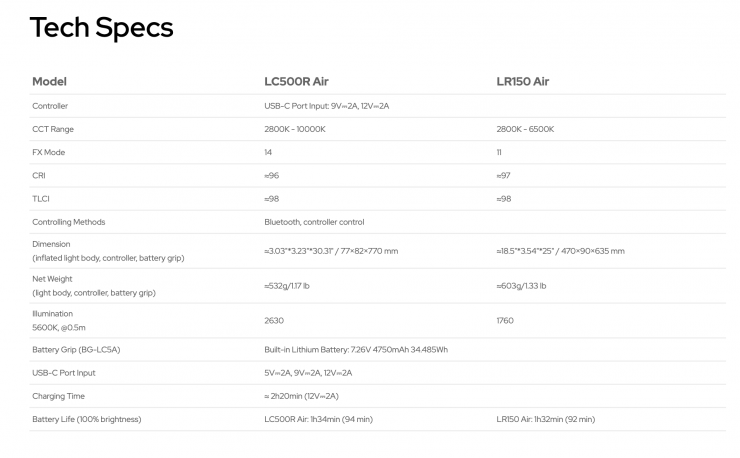740x458 pixels.
Task: Select the Battery Grip (BG-LC5A) label
Action: pyautogui.click(x=76, y=349)
